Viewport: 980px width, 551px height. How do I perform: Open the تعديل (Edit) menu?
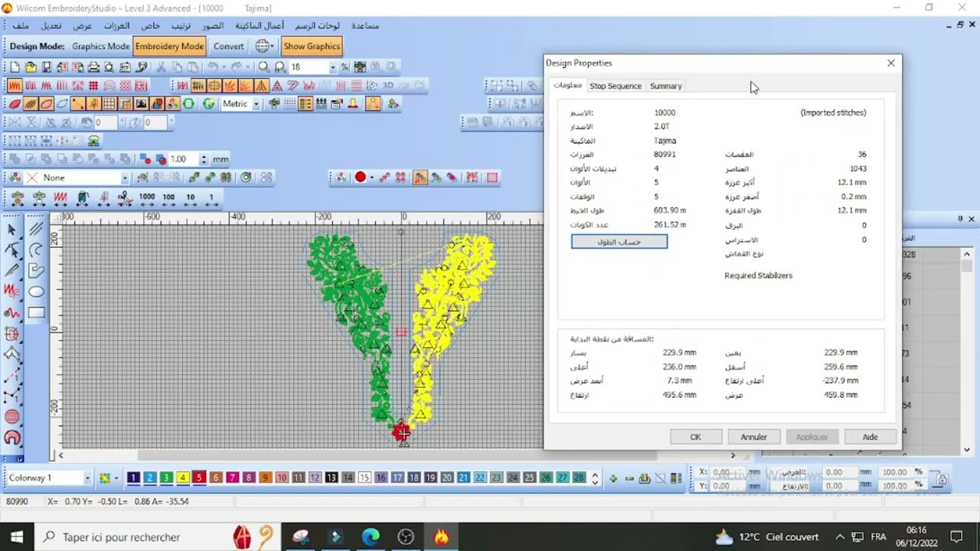coord(51,26)
